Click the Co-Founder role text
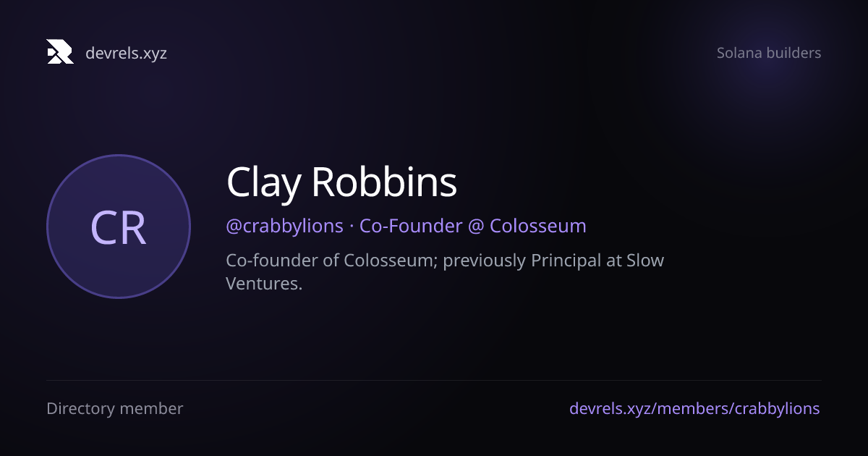Viewport: 868px width, 456px height. 411,226
